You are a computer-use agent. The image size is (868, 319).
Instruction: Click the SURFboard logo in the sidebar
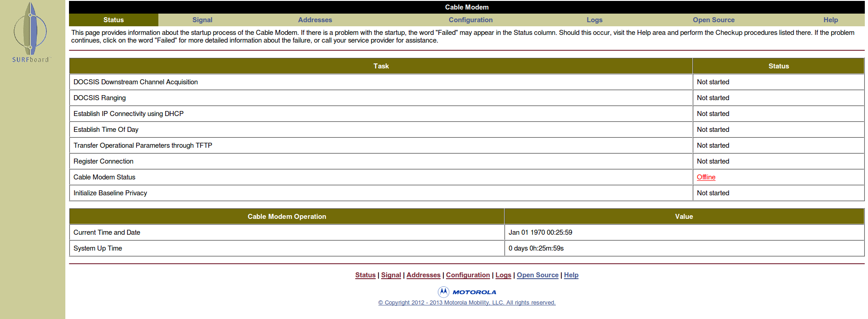point(31,33)
